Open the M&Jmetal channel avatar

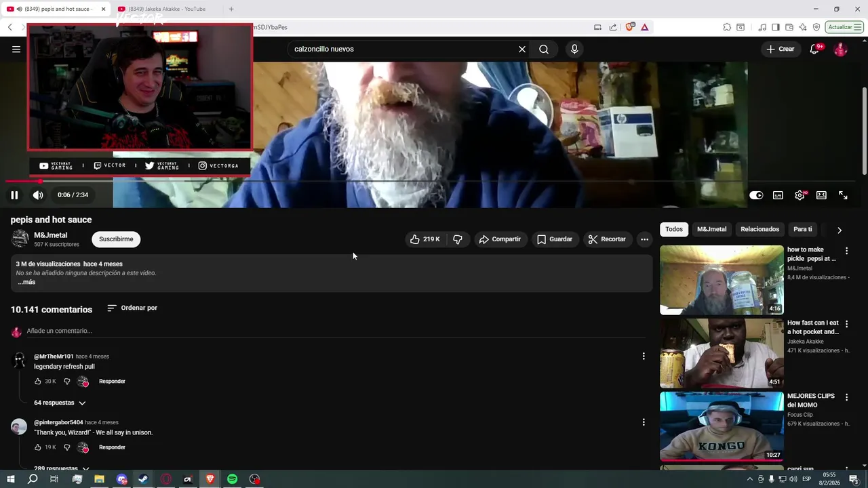[20, 239]
